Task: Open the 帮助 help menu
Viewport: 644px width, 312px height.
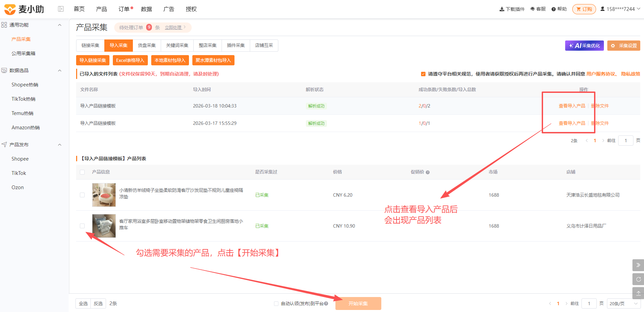Action: 559,9
